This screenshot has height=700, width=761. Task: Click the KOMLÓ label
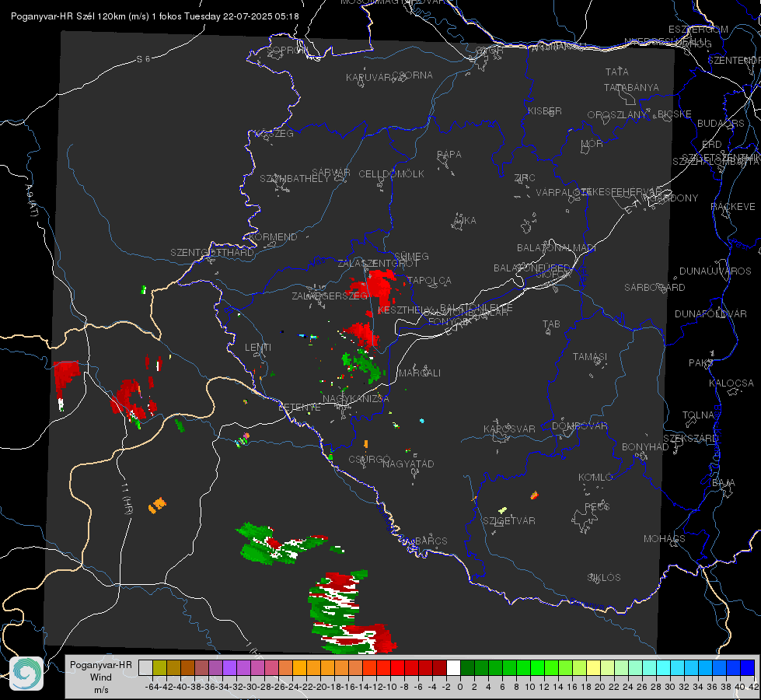click(595, 478)
